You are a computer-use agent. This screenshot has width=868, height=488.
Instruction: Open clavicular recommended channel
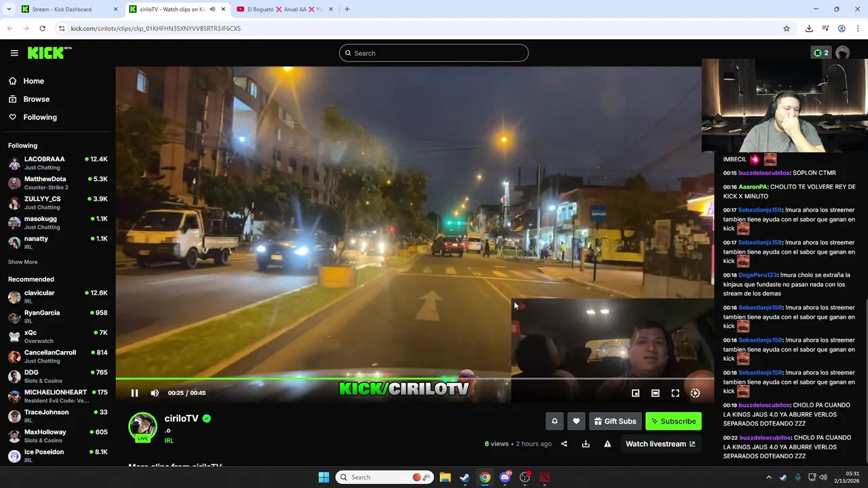pyautogui.click(x=58, y=297)
